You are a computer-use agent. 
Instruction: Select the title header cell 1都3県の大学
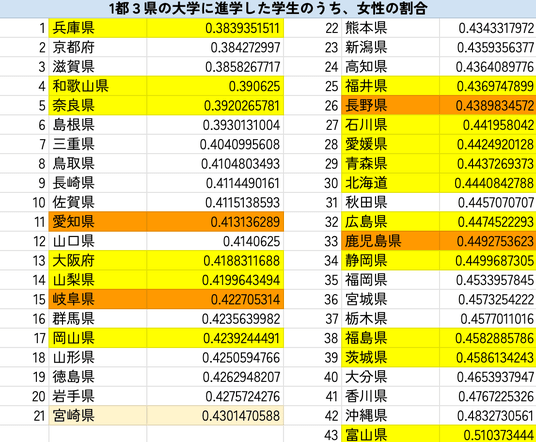pos(268,9)
